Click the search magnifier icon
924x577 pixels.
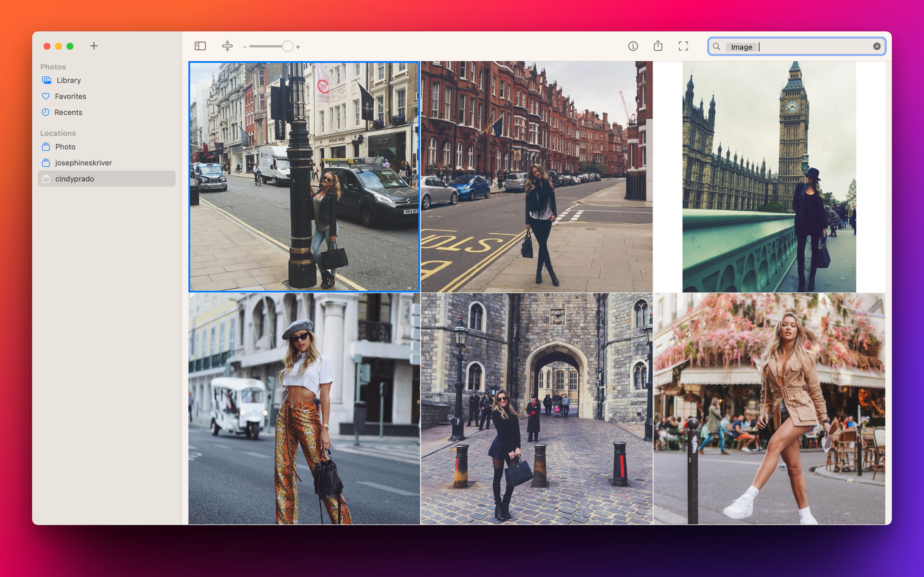[x=717, y=46]
